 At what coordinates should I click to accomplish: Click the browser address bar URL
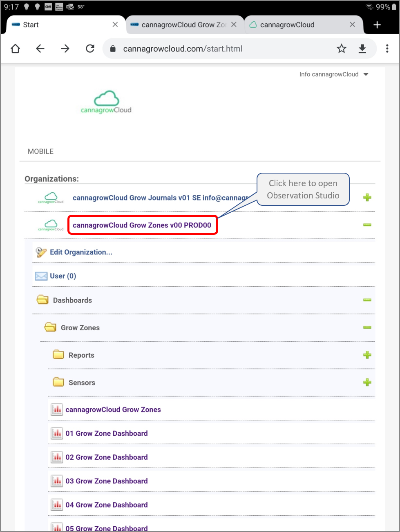183,49
